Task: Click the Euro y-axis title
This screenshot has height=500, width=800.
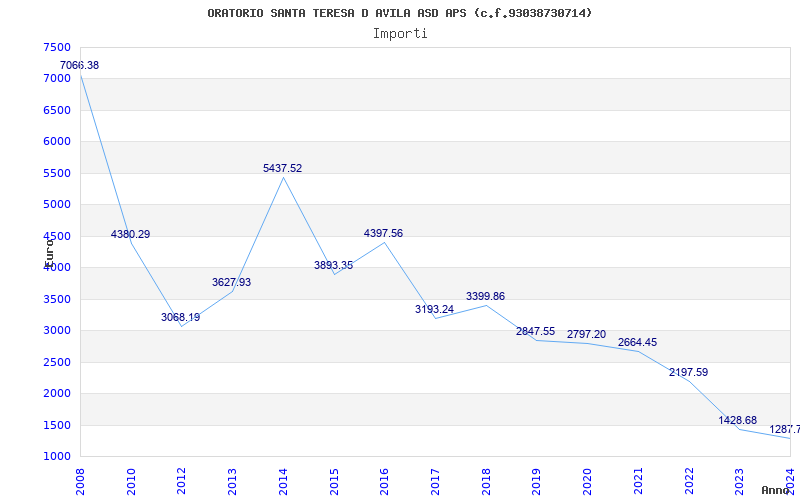Action: [x=49, y=252]
